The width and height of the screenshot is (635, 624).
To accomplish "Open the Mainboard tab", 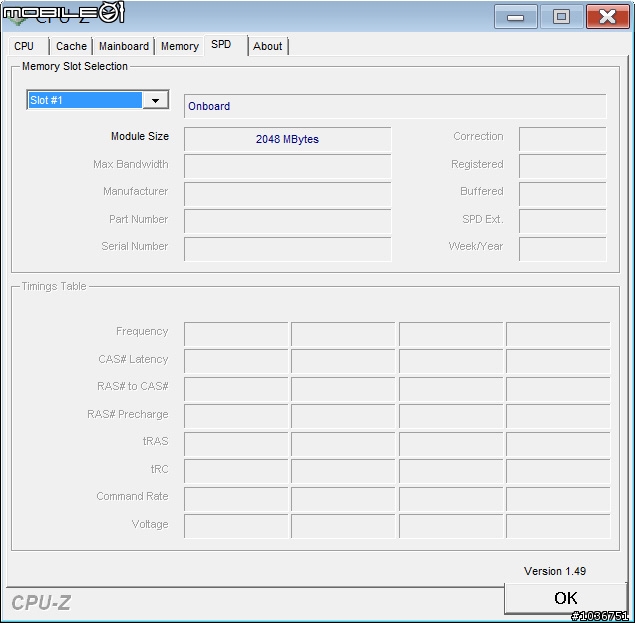I will click(124, 46).
